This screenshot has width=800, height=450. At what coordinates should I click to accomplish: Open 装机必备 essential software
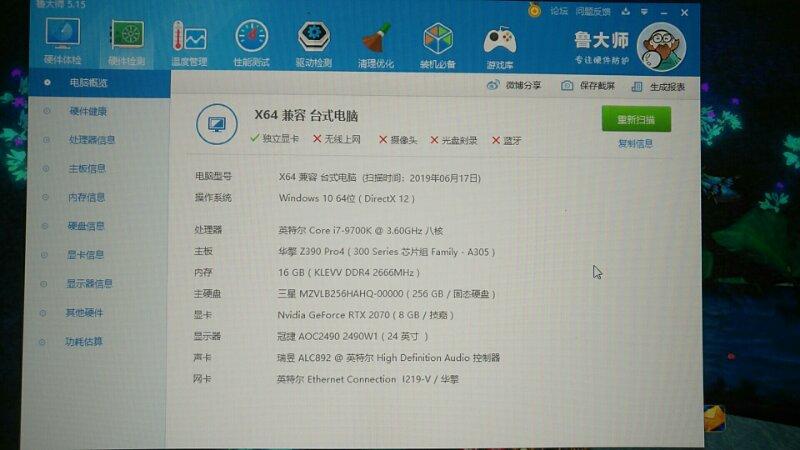(438, 46)
